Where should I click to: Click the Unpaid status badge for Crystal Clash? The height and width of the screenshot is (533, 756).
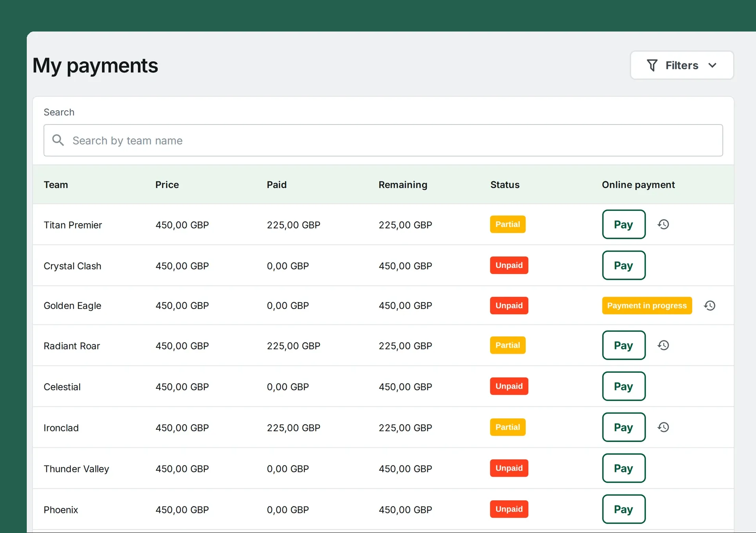[509, 266]
